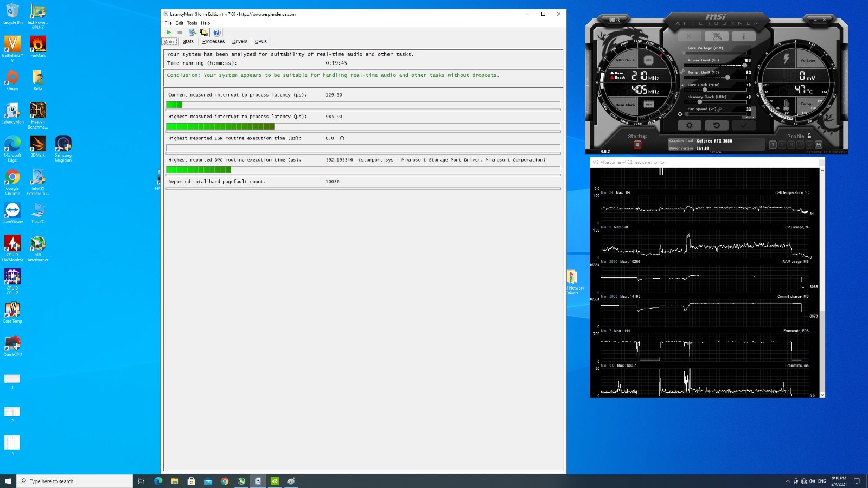Toggle Apply at Windows Startup button

coord(637,145)
